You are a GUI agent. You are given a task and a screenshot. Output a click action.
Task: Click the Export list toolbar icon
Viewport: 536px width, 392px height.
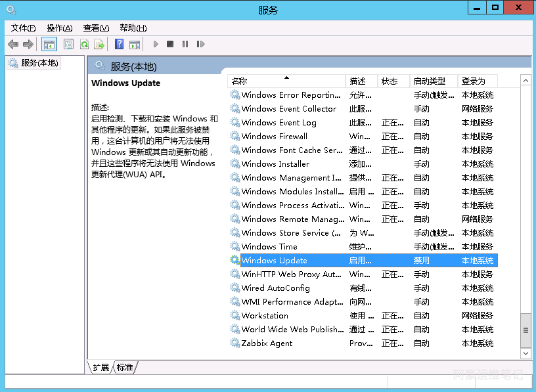point(99,44)
